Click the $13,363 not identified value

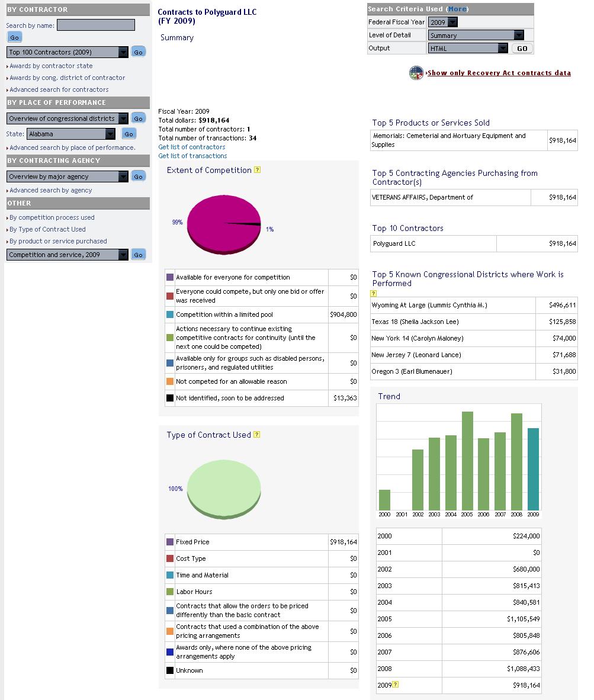[345, 398]
